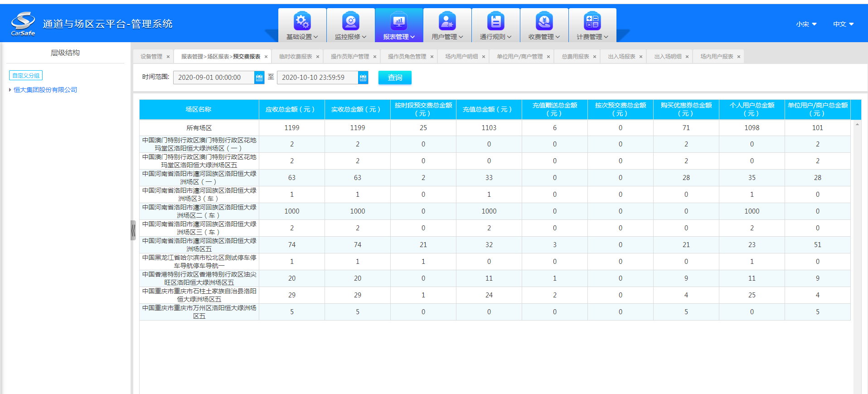Select the 报表管理 chart icon
The image size is (868, 394).
399,21
